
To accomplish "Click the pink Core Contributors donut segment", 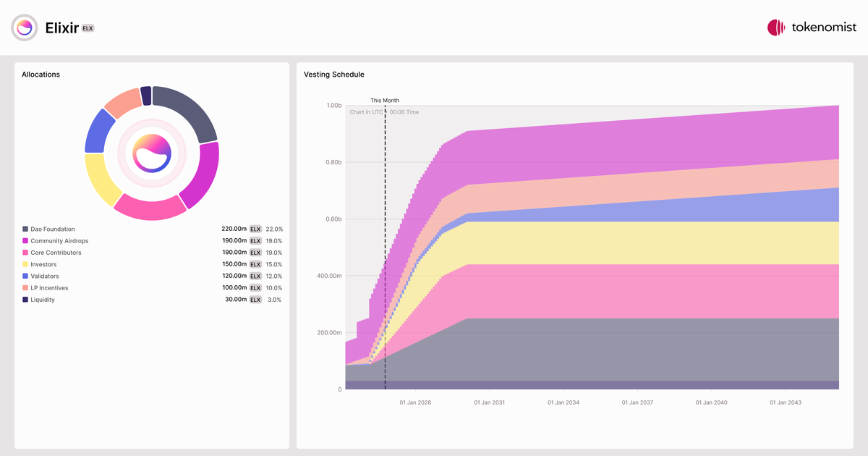I will pyautogui.click(x=149, y=209).
